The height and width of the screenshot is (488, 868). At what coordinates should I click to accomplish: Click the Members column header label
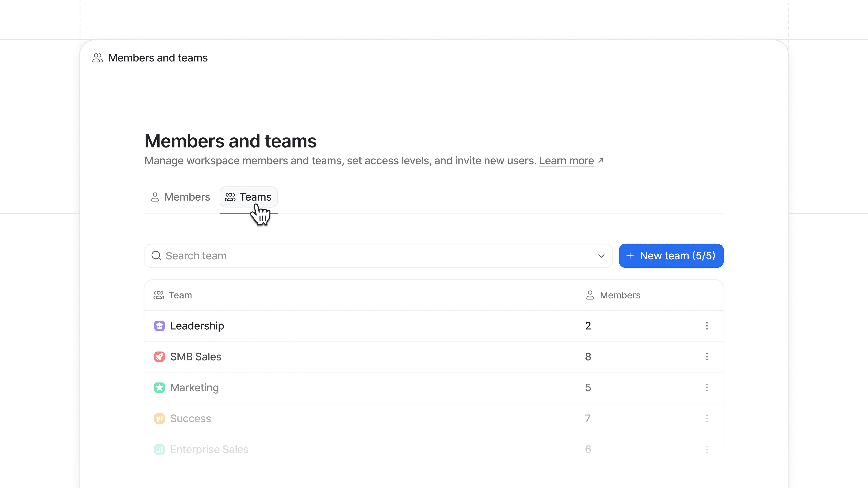(620, 295)
